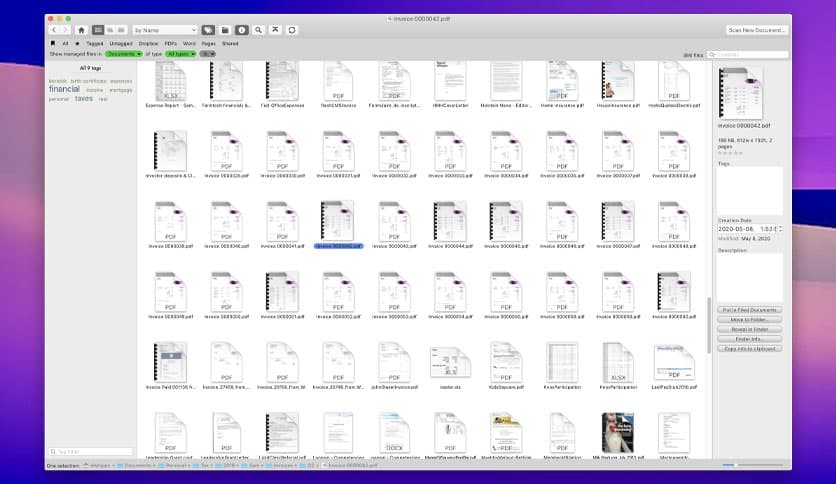Click the Move to Folder button
The height and width of the screenshot is (484, 836).
click(x=750, y=319)
